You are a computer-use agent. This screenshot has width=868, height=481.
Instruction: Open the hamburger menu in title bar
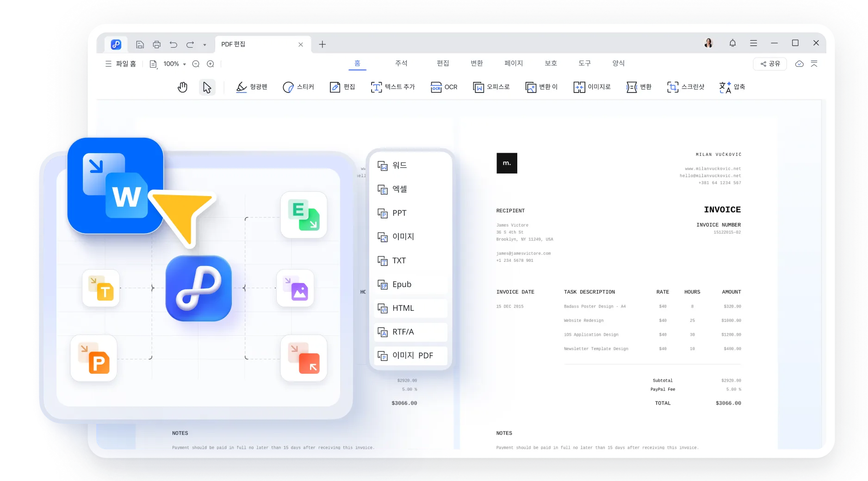(753, 43)
